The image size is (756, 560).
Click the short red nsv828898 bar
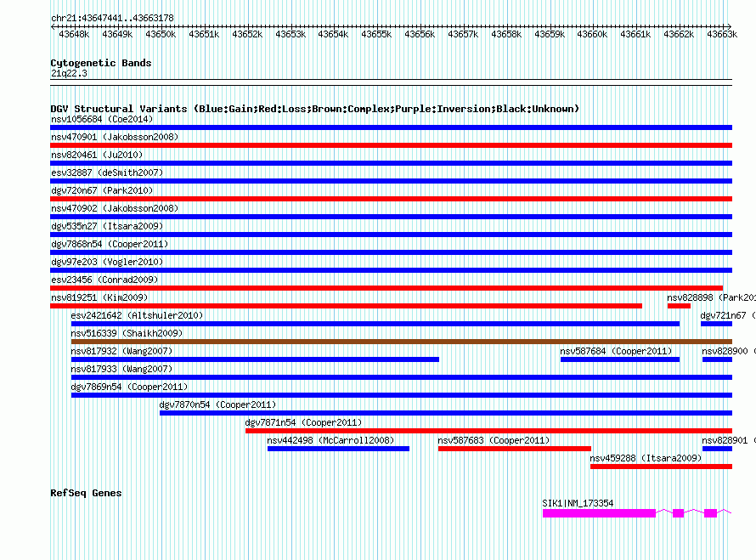[x=679, y=306]
